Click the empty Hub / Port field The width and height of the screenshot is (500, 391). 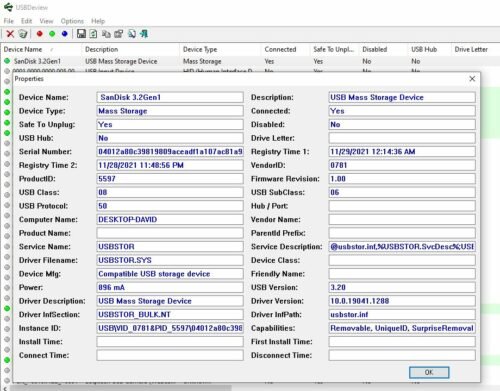pyautogui.click(x=402, y=206)
